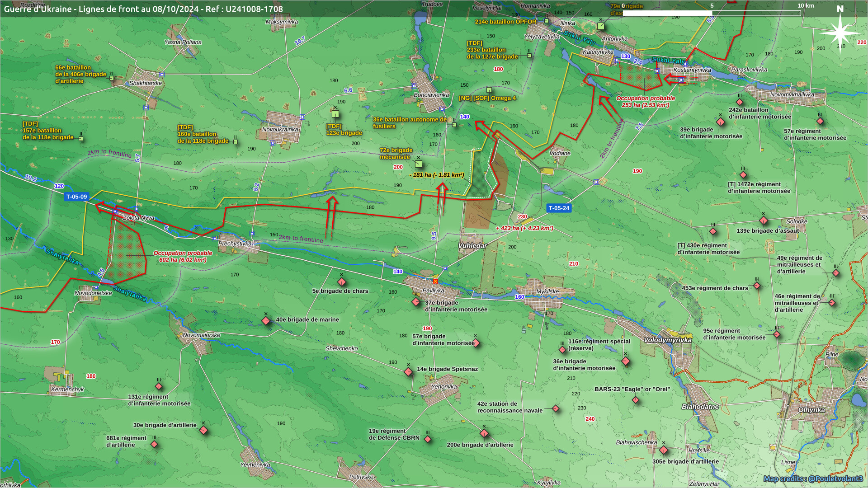Click the 305e brigade d'artillerie diamond icon
868x488 pixels.
[664, 450]
